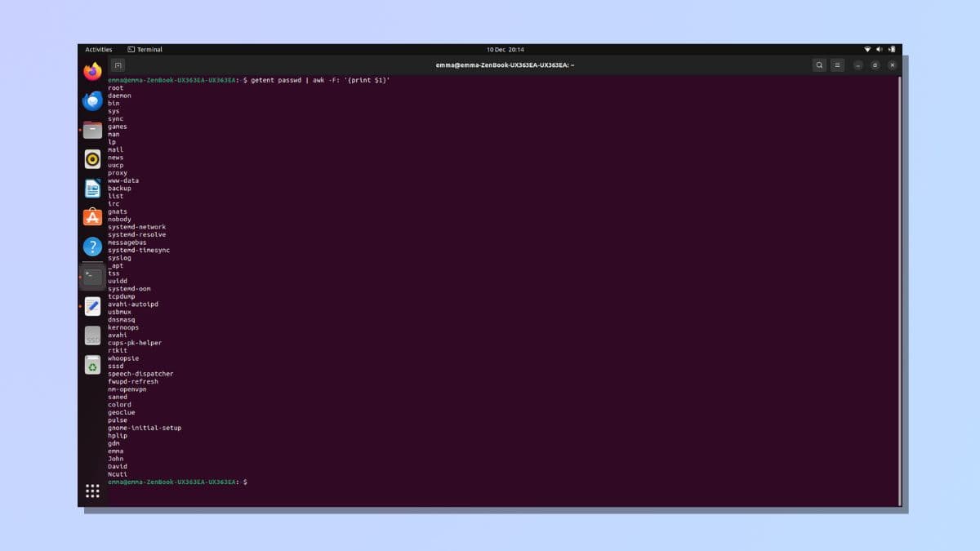
Task: Click Activities in the top bar
Action: 99,49
